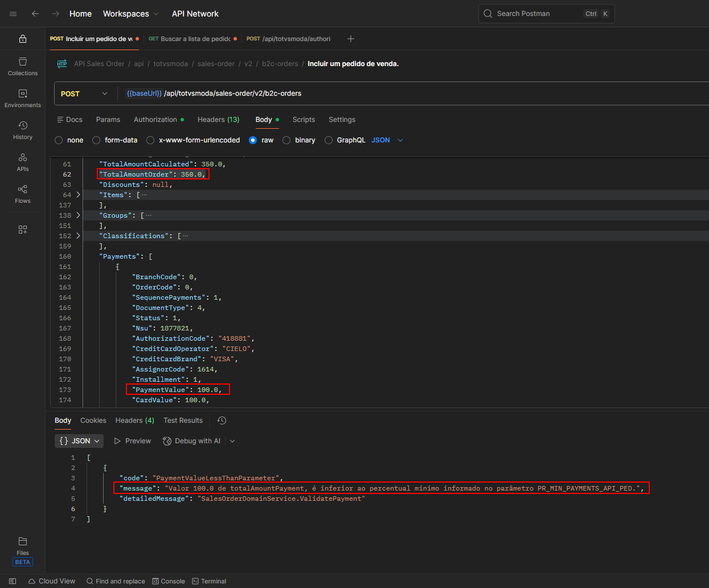The image size is (709, 588).
Task: Add a new request tab with plus
Action: coord(351,39)
